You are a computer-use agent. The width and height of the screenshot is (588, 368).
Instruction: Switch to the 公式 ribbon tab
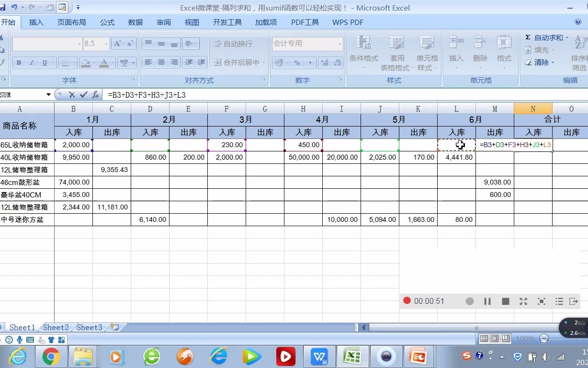coord(107,22)
